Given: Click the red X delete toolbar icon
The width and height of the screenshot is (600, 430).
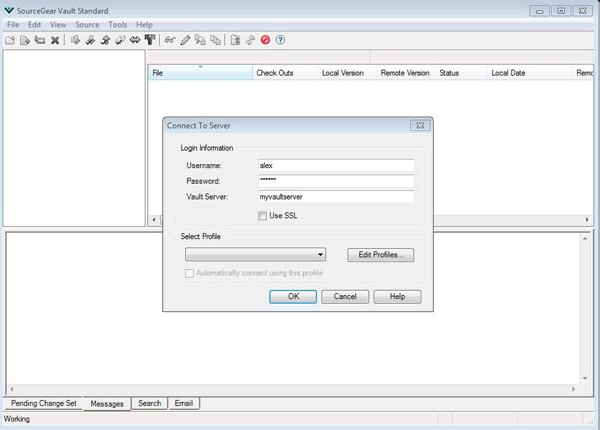Looking at the screenshot, I should tap(55, 40).
